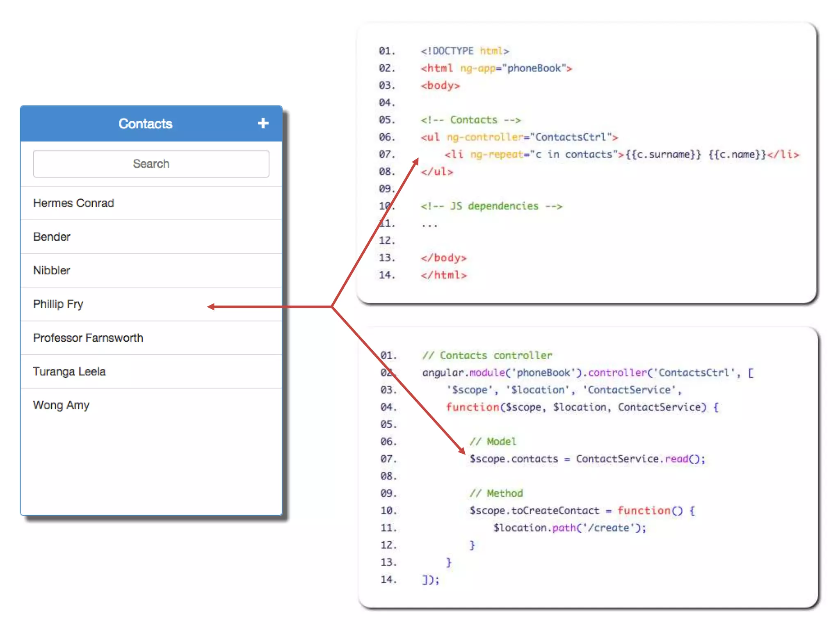The image size is (840, 630).
Task: Click the ng-controller ContactsCtrl code line
Action: (519, 137)
